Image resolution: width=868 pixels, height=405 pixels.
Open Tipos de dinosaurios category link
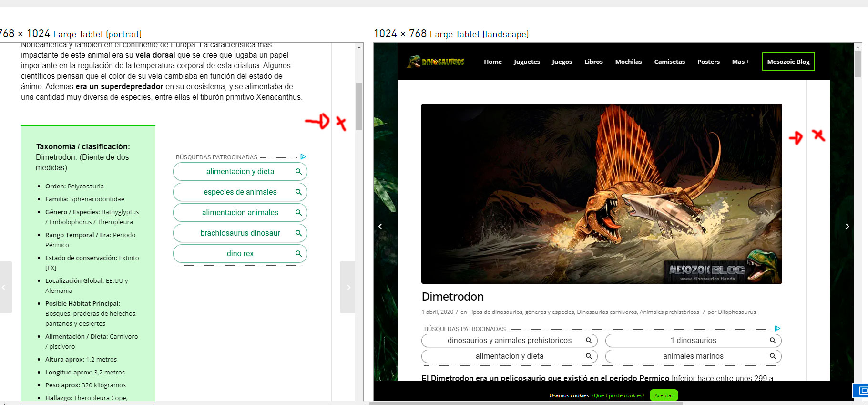496,312
